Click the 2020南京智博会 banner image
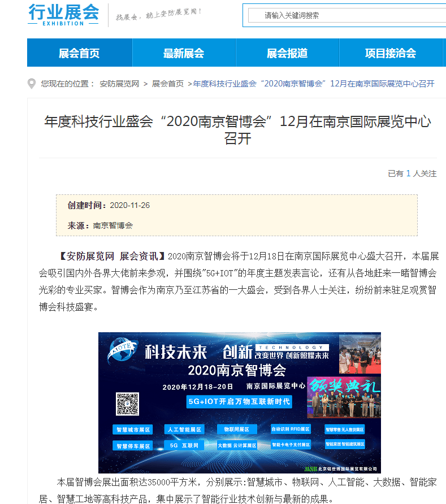This screenshot has width=446, height=504. 240,402
